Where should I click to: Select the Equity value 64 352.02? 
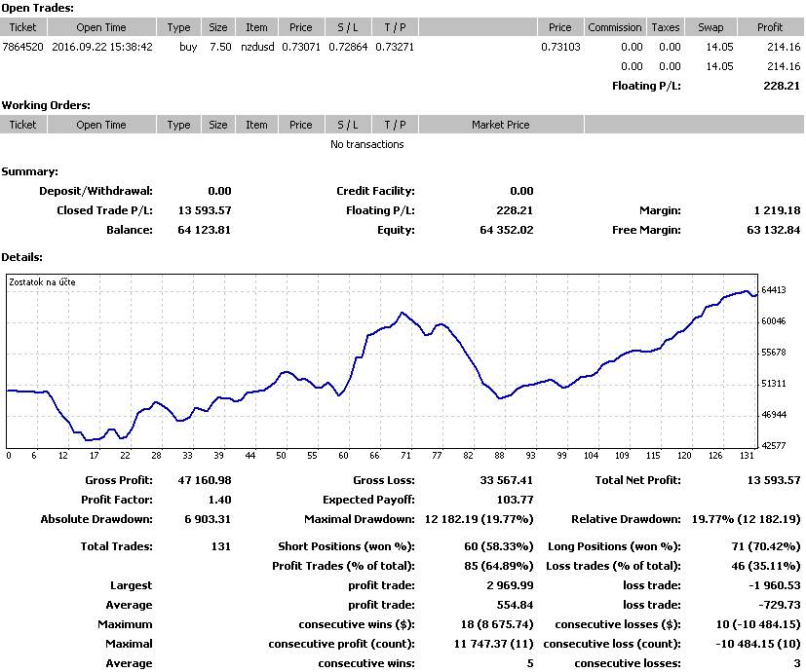[507, 230]
